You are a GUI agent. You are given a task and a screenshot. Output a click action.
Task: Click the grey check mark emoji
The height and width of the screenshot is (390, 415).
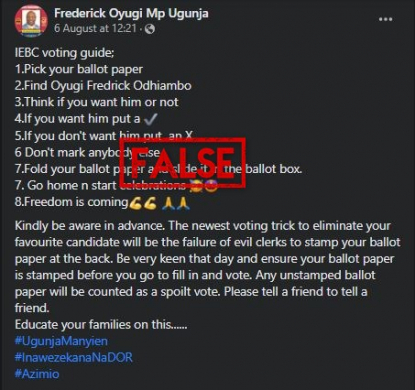[150, 119]
